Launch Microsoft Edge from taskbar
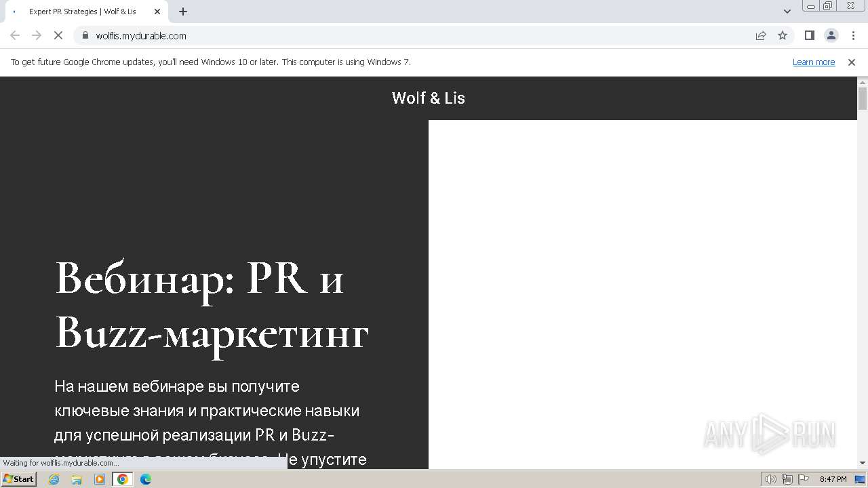This screenshot has height=488, width=868. (146, 479)
